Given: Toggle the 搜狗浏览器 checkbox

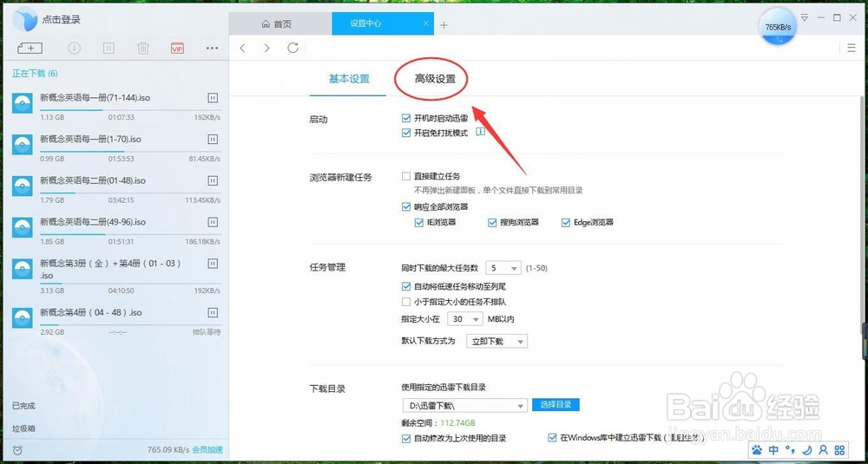Looking at the screenshot, I should [492, 222].
